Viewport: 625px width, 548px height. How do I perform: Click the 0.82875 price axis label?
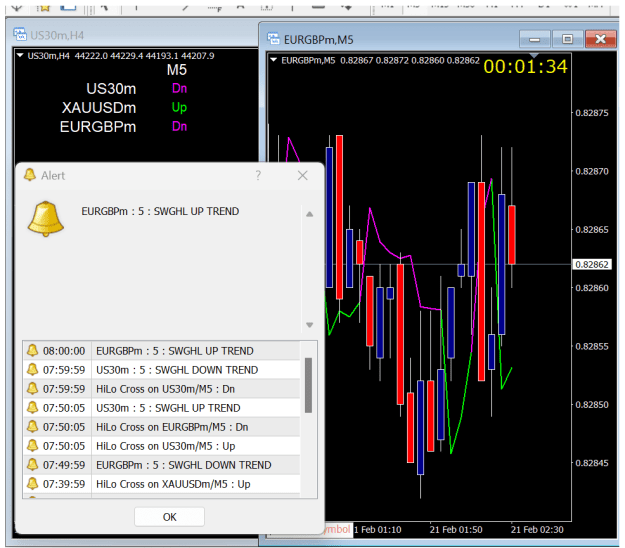pyautogui.click(x=592, y=113)
